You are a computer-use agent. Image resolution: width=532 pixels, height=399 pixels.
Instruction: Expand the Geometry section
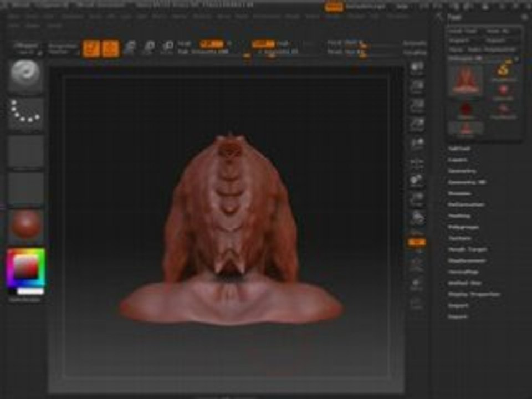coord(462,171)
